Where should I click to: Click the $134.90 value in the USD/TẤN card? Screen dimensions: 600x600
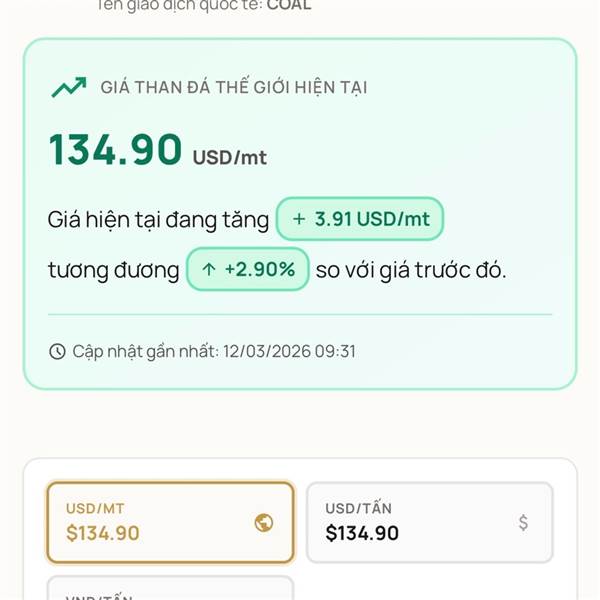click(362, 533)
